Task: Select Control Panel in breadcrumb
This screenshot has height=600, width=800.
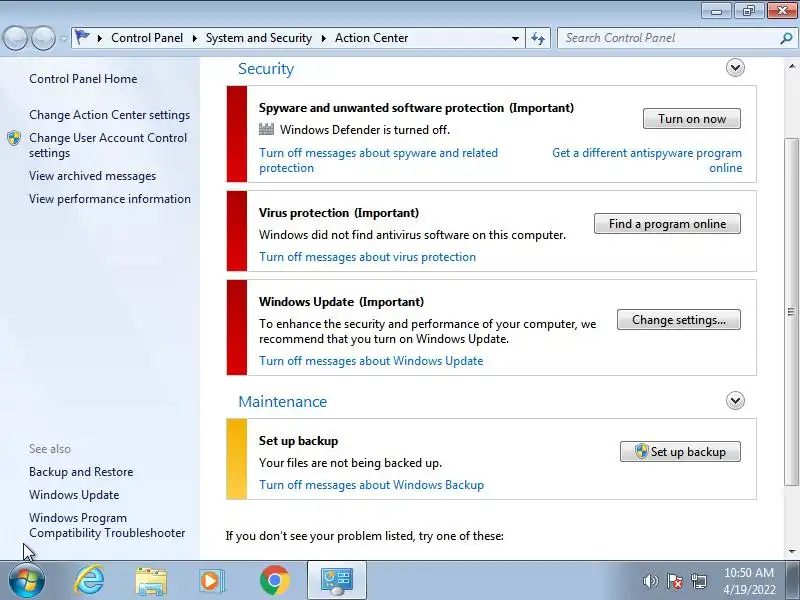Action: [147, 38]
